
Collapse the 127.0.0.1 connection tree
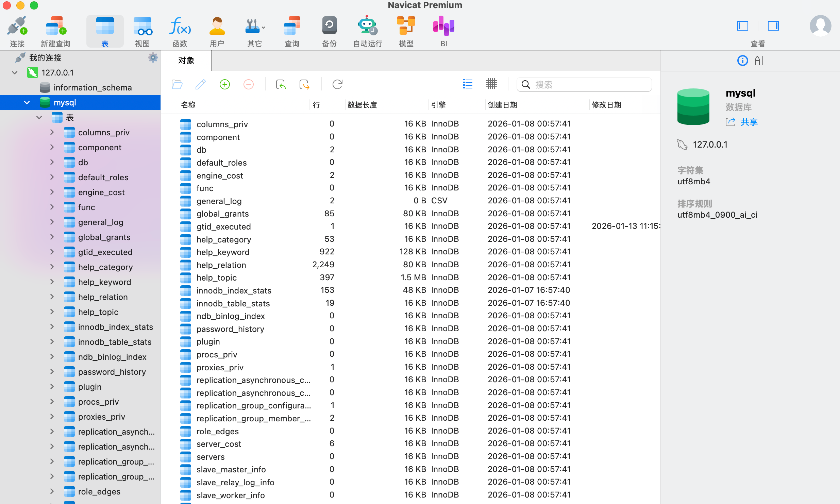point(15,72)
